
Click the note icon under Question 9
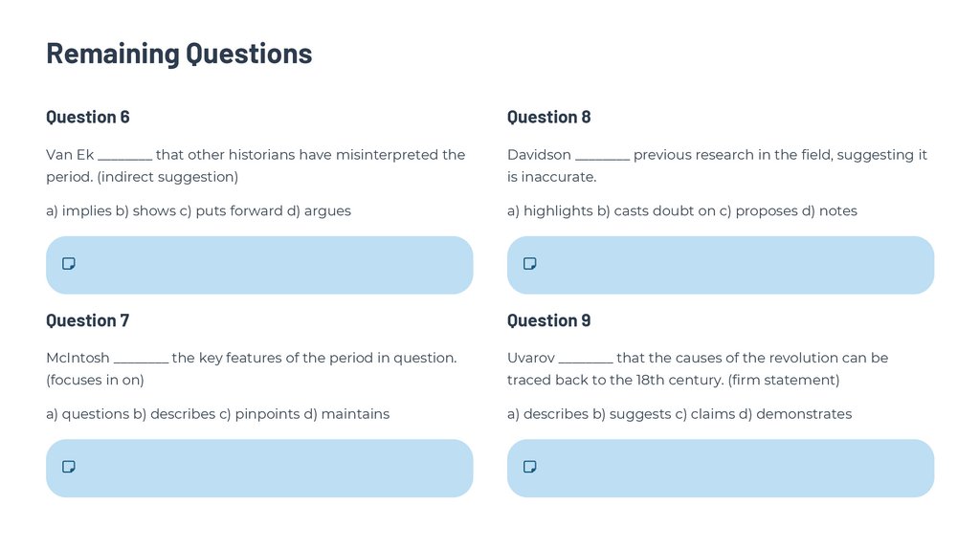[530, 467]
